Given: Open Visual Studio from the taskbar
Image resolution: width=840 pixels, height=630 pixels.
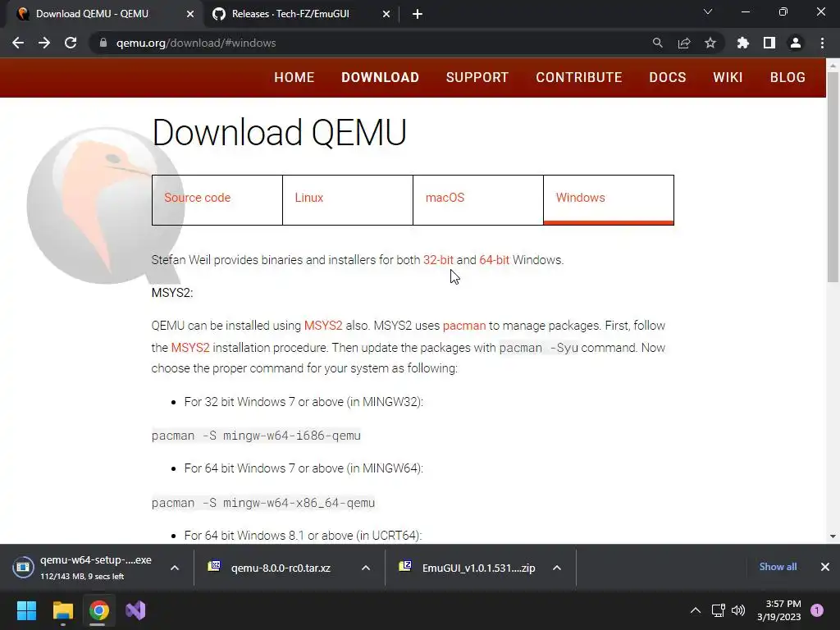Looking at the screenshot, I should (135, 610).
